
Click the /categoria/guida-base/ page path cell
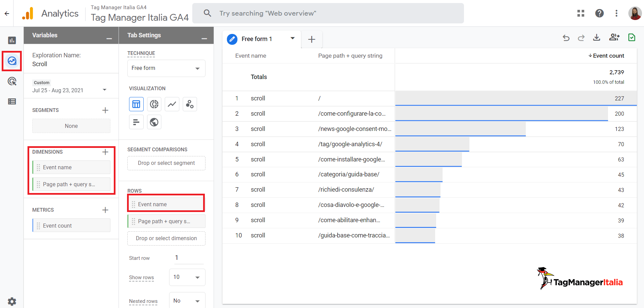(349, 174)
